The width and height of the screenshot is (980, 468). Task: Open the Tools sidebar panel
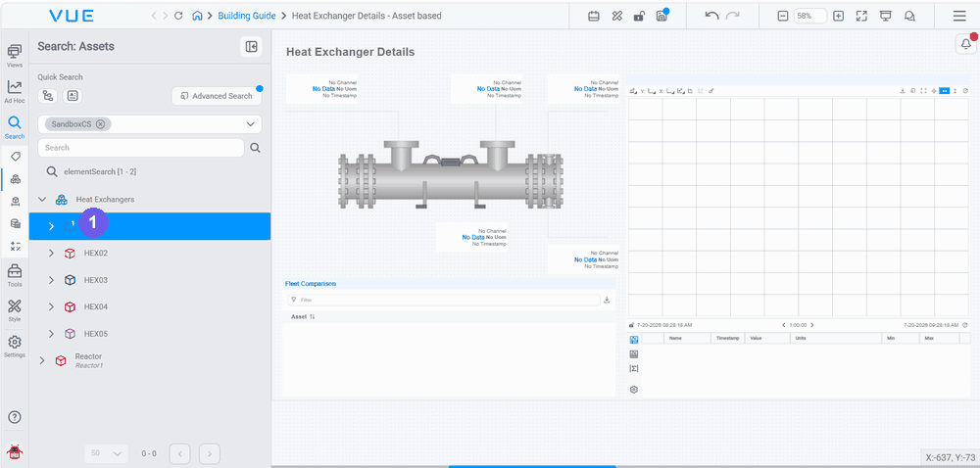click(15, 274)
